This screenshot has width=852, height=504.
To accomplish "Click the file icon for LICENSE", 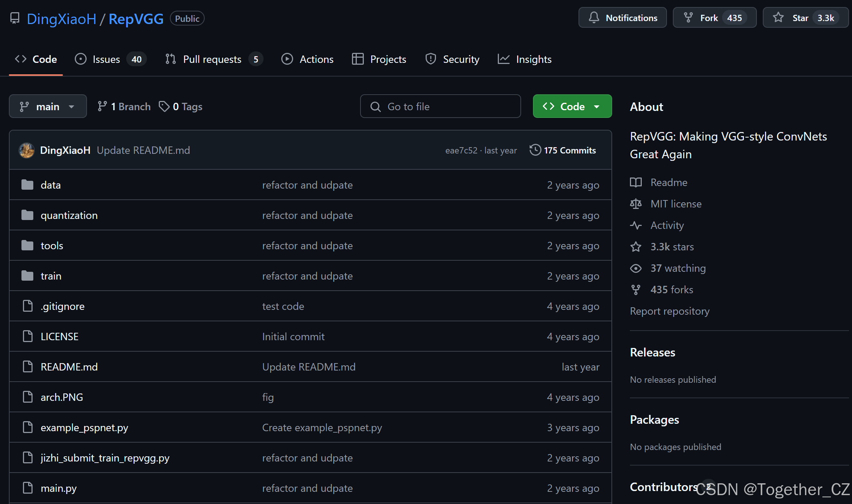I will [x=28, y=336].
